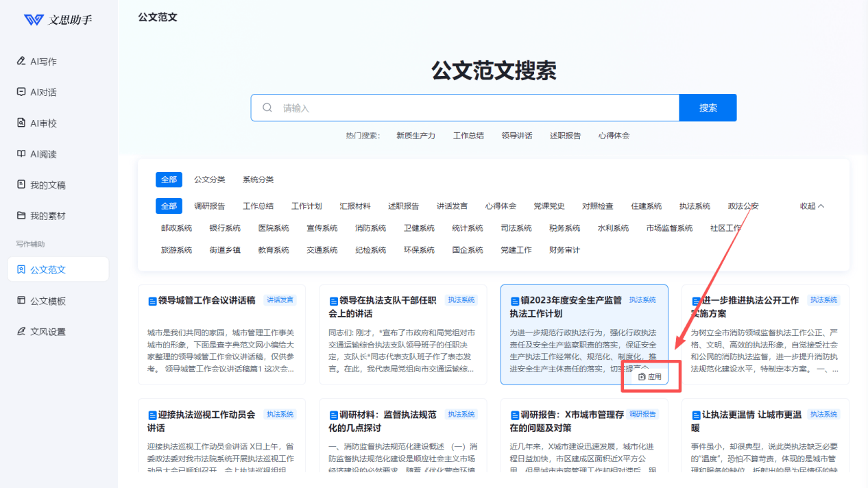
Task: Click the 应用 button on the highlighted card
Action: (x=650, y=377)
